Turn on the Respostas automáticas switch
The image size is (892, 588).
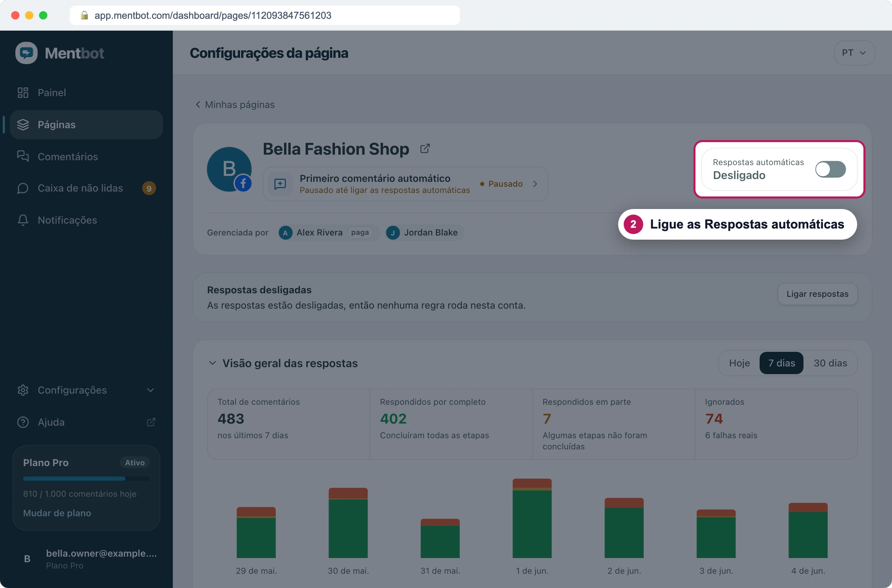830,169
